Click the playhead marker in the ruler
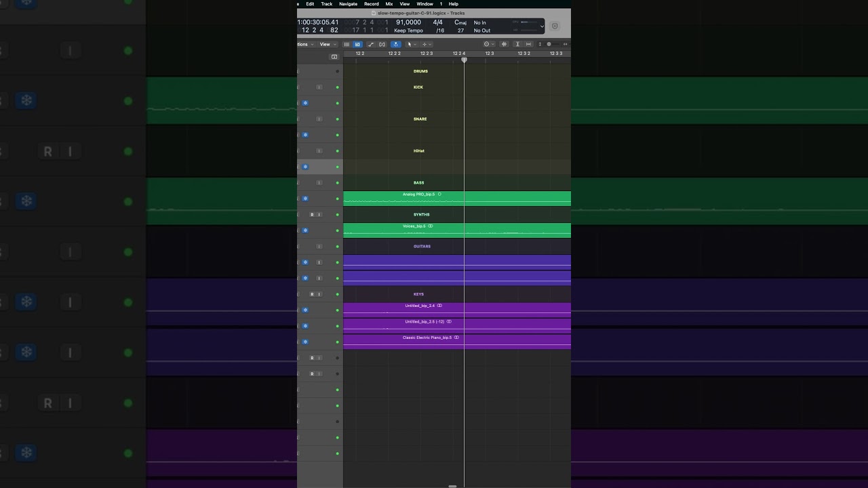Viewport: 868px width, 488px height. [x=464, y=60]
